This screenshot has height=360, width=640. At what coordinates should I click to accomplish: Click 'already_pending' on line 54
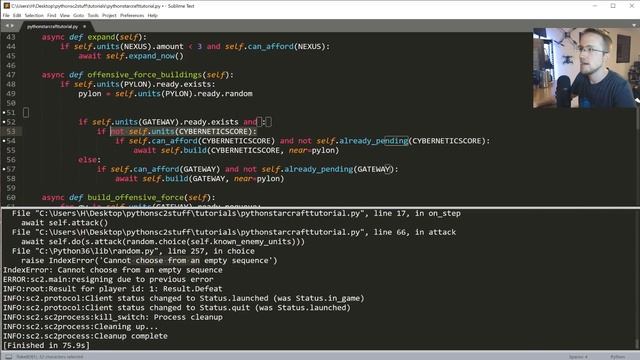pyautogui.click(x=373, y=141)
